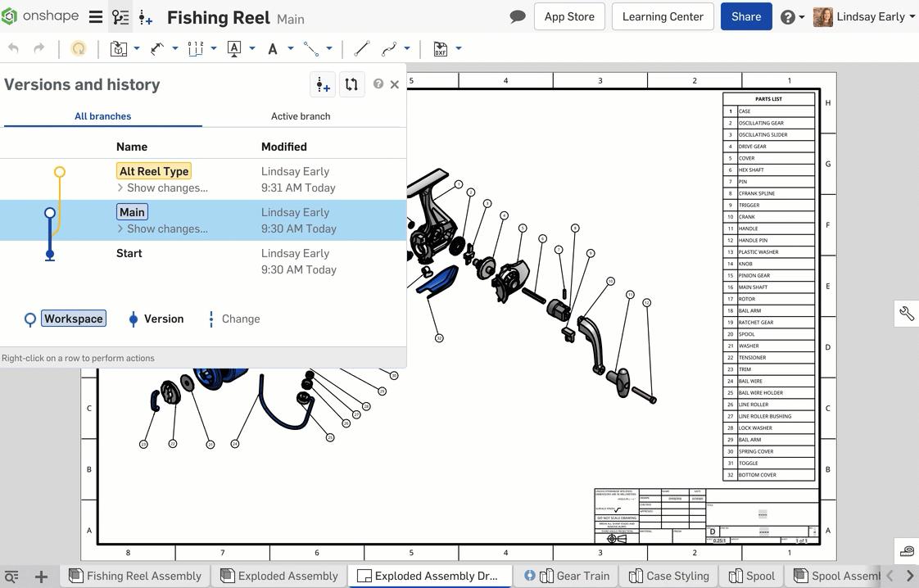Click the DXF export icon
This screenshot has height=588, width=919.
point(441,48)
